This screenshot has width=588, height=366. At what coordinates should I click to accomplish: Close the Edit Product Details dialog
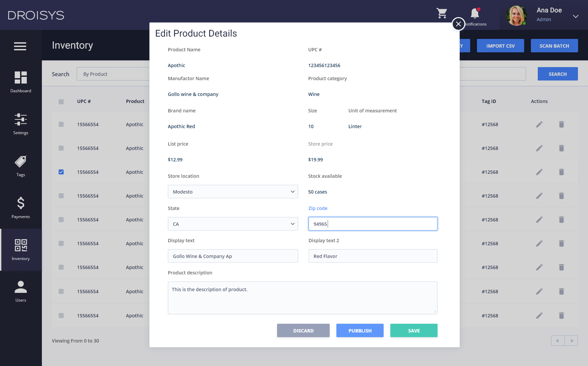click(458, 24)
